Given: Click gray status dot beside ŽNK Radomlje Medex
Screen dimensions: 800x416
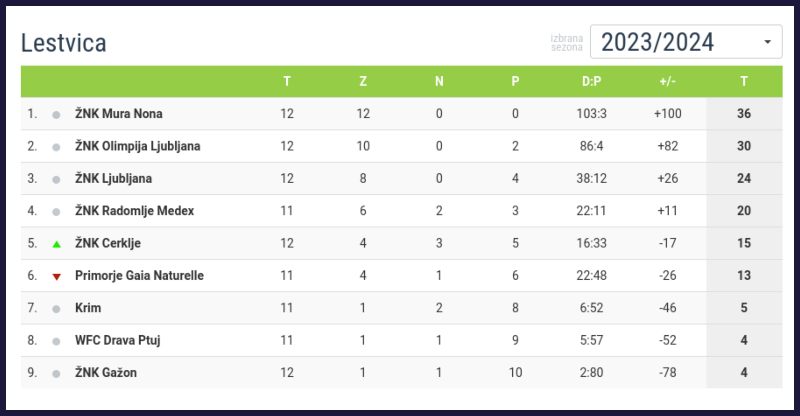Looking at the screenshot, I should (57, 211).
